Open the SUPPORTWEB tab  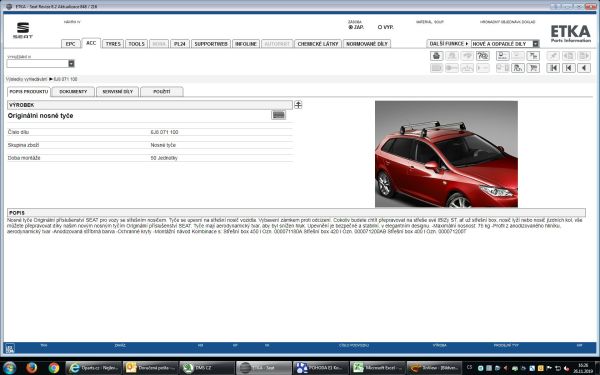(211, 44)
